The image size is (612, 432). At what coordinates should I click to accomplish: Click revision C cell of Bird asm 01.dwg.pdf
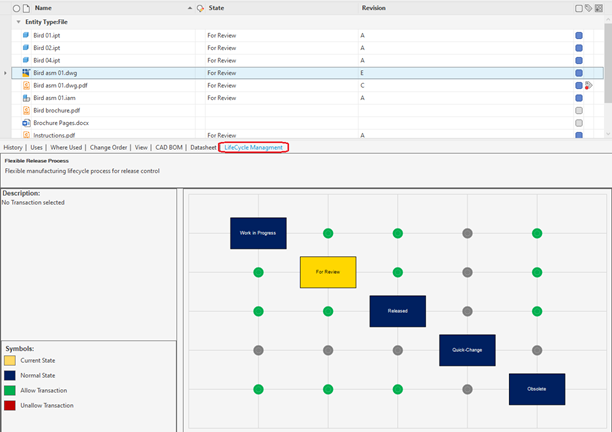(x=466, y=85)
